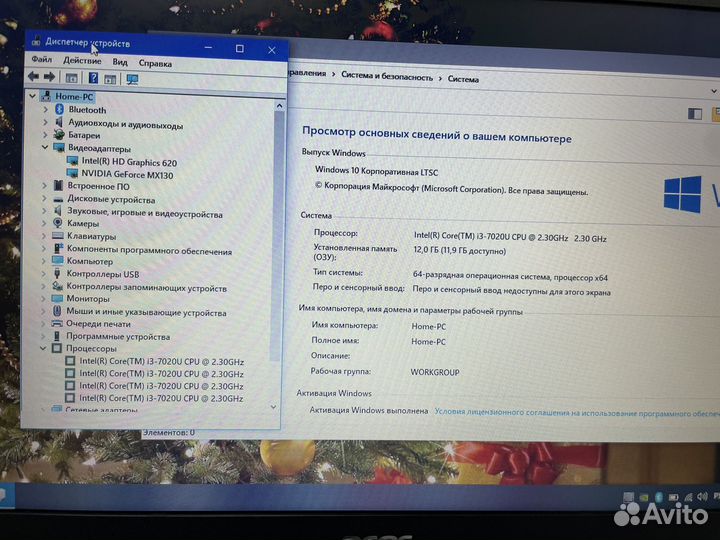Click the speaker icon beside Звуковые, игровые и видеоустройства

click(x=58, y=210)
